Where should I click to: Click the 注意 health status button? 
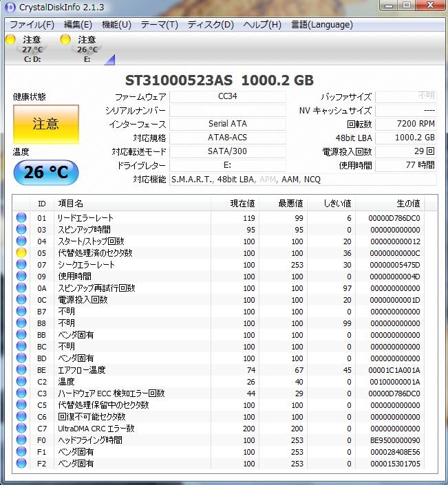point(46,124)
